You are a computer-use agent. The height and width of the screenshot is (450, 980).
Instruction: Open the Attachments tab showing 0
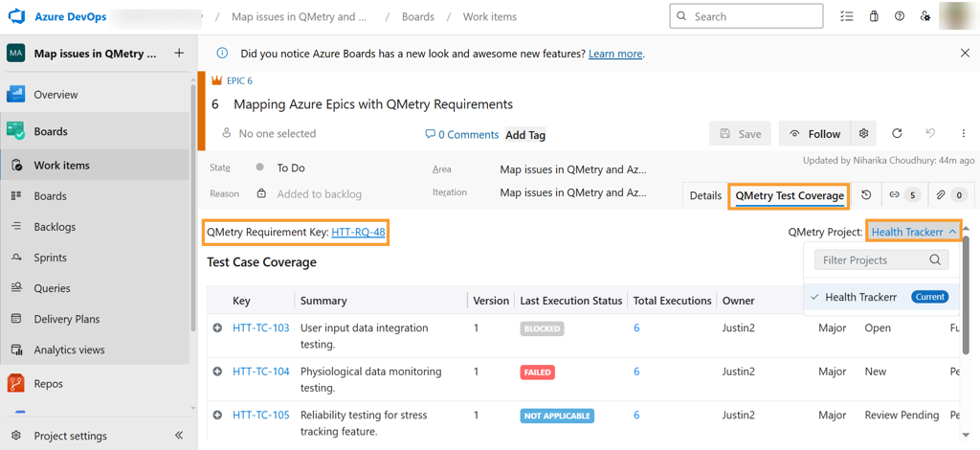coord(951,195)
